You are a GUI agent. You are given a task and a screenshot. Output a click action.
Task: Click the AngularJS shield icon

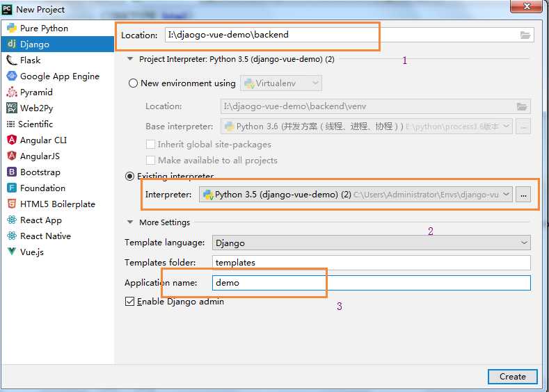[12, 156]
